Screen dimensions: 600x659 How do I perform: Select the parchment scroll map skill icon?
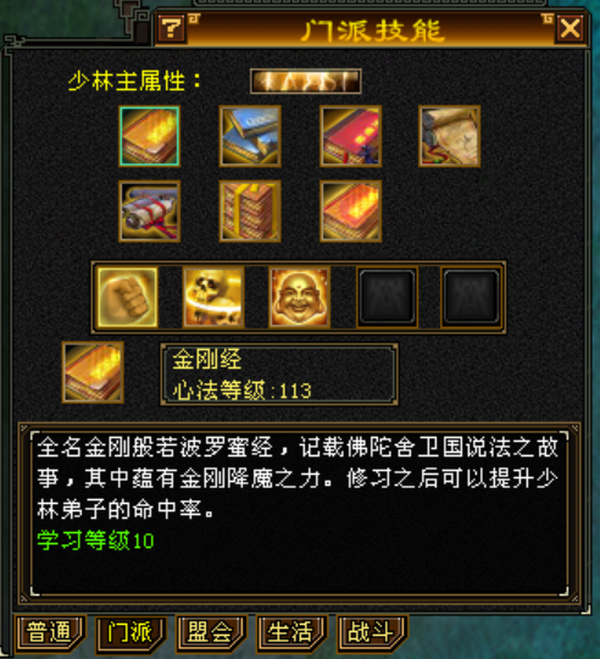(x=450, y=136)
